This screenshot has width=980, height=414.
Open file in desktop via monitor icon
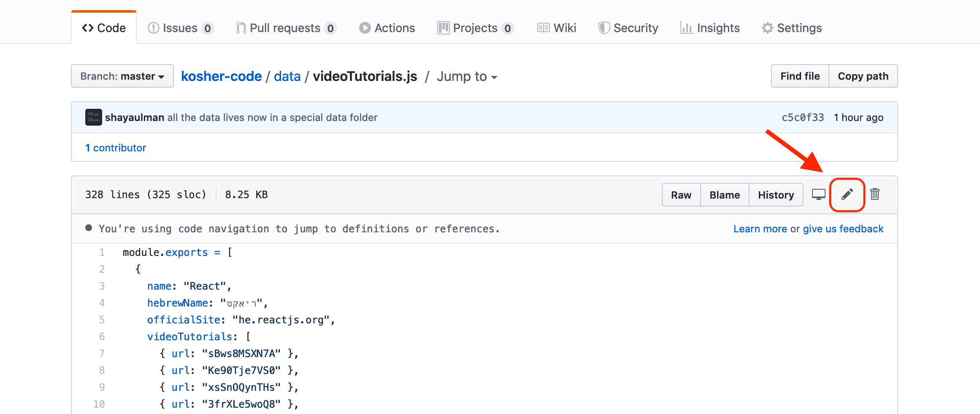818,194
